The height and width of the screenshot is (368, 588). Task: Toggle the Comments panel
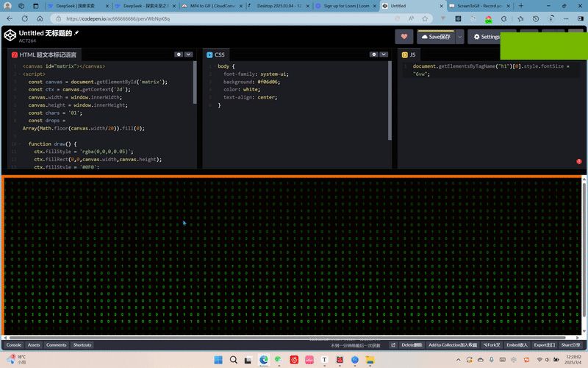point(57,344)
